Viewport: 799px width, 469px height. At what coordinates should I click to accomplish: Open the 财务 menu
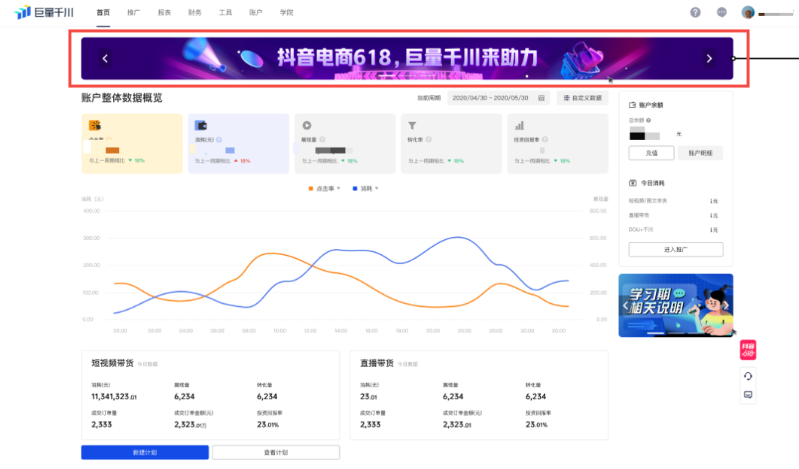[195, 13]
